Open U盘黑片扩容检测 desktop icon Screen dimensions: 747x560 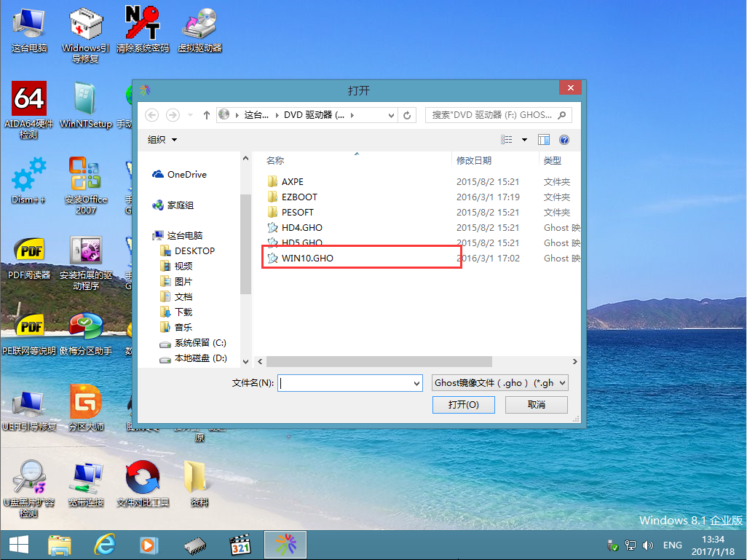(28, 489)
